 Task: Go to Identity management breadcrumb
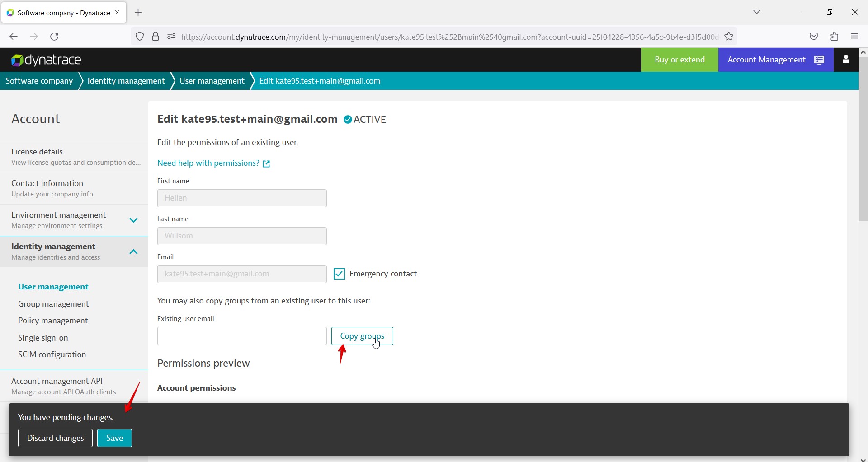coord(126,81)
